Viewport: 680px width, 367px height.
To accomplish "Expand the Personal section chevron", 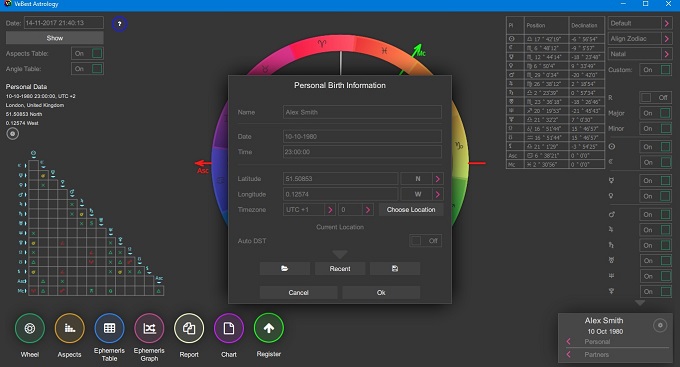I will pos(569,342).
